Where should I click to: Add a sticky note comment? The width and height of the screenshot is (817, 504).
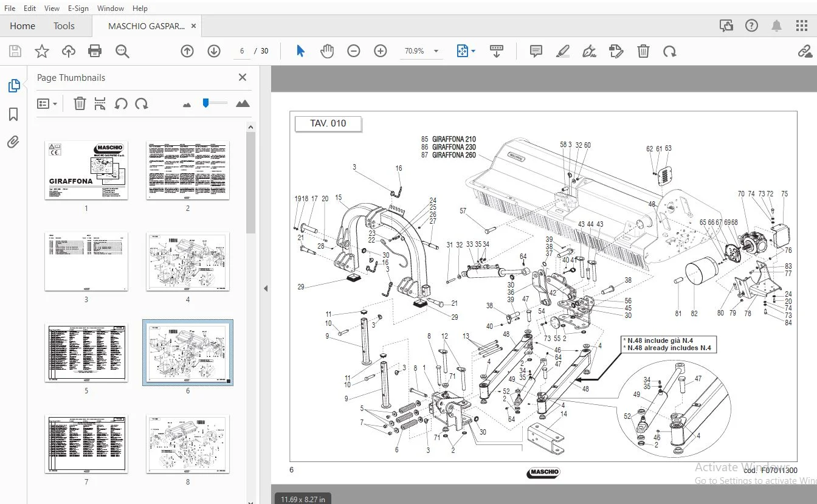point(536,51)
